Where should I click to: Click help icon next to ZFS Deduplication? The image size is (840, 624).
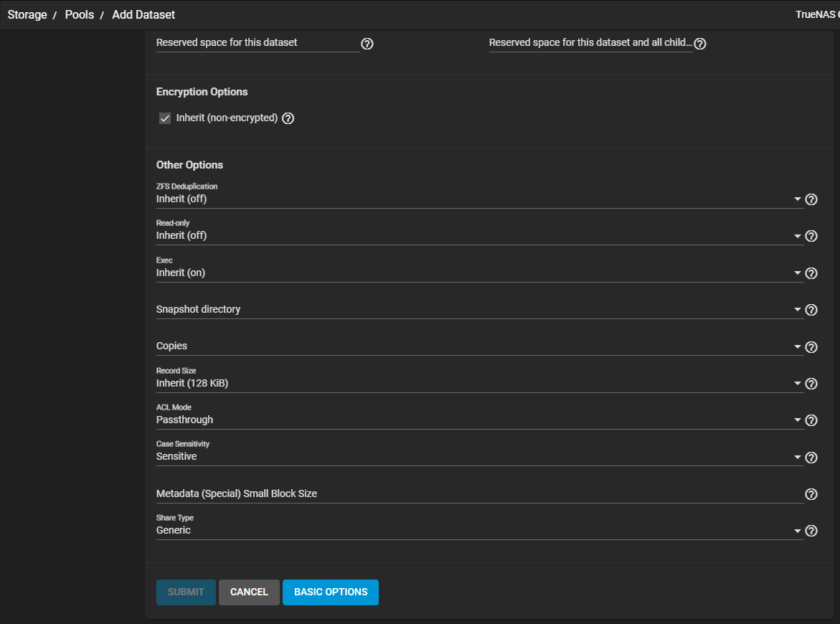click(811, 199)
